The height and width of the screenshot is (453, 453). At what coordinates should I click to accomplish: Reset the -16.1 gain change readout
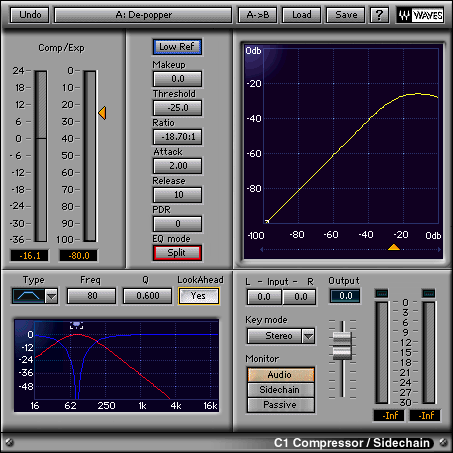coord(30,256)
